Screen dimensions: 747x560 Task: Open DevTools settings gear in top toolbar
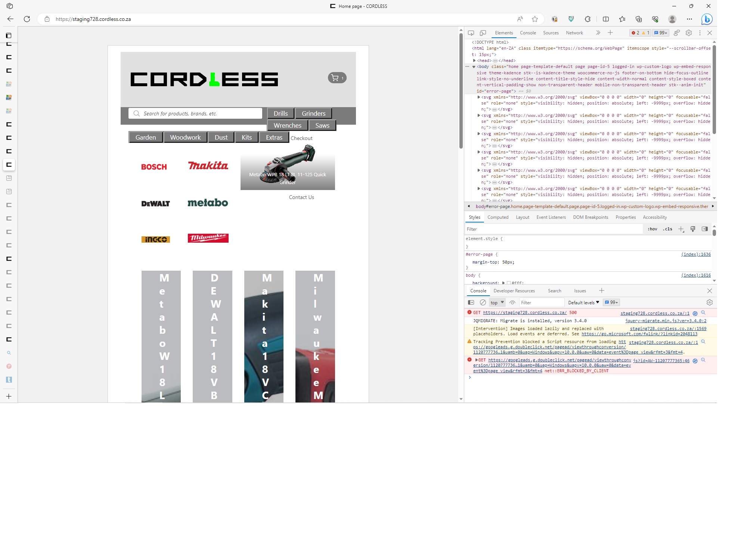689,33
